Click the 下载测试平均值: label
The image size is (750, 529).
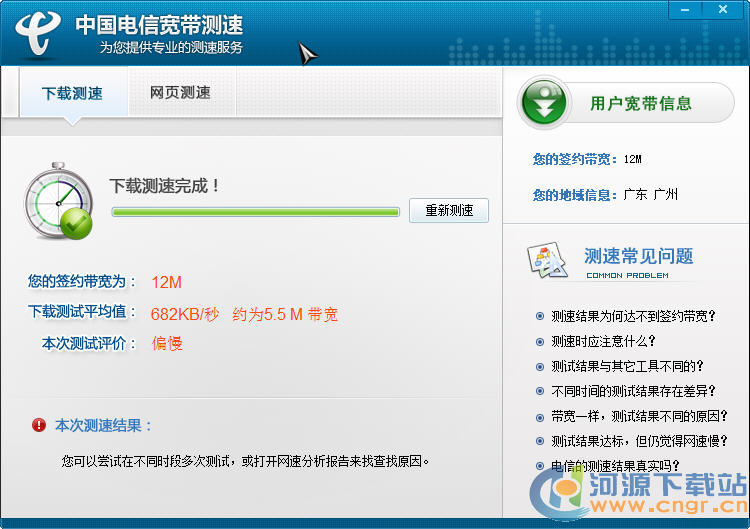pos(82,312)
